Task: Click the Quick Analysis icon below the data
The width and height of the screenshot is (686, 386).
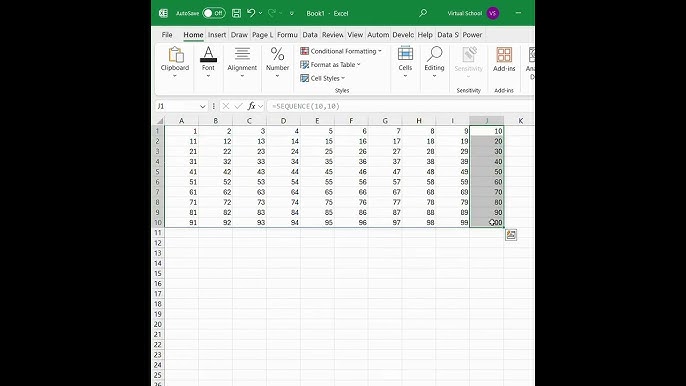Action: pyautogui.click(x=511, y=235)
